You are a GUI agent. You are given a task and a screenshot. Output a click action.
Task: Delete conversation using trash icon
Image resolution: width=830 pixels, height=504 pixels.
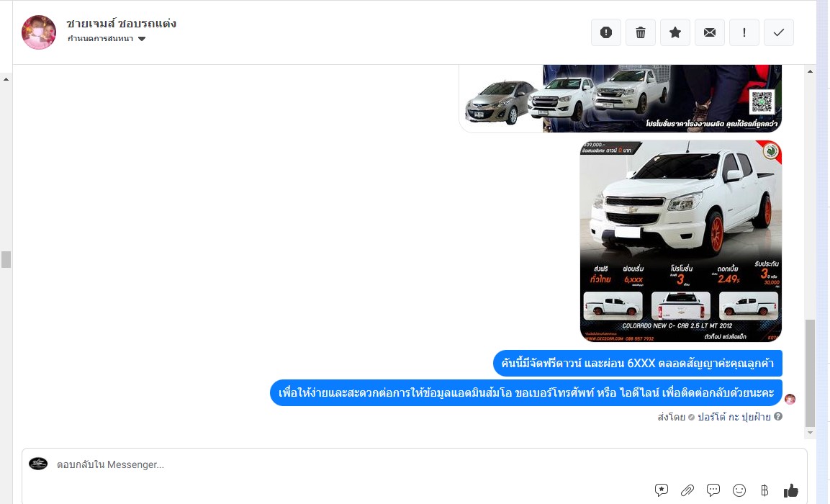coord(641,32)
